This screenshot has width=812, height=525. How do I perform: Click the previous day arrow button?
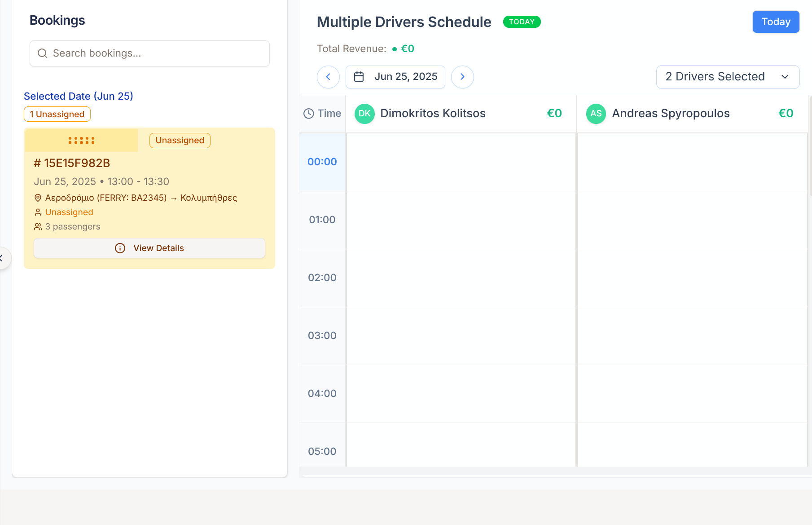328,77
